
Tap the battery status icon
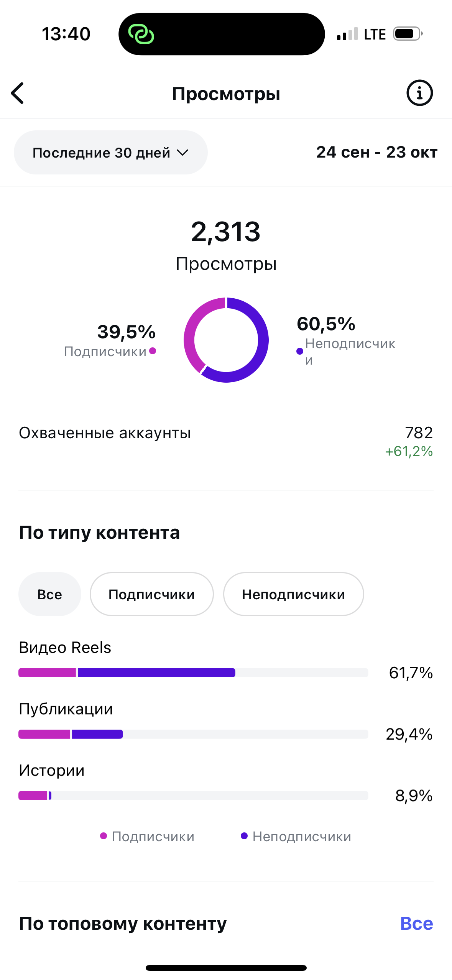click(x=408, y=34)
